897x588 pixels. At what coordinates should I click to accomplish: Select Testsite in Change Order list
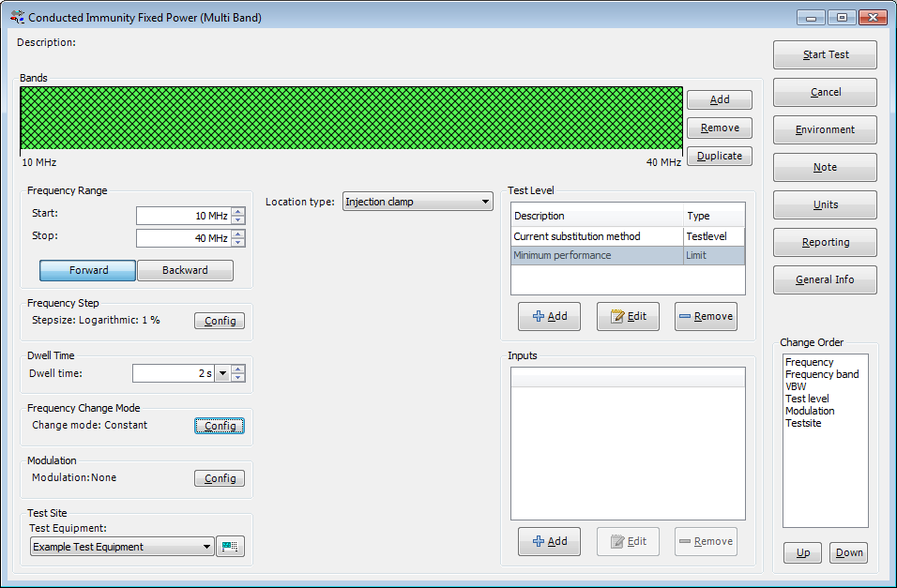click(x=803, y=423)
